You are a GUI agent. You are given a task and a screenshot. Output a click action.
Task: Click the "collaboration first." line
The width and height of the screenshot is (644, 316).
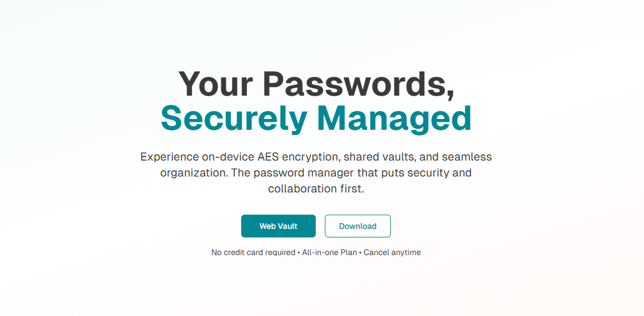[x=316, y=189]
